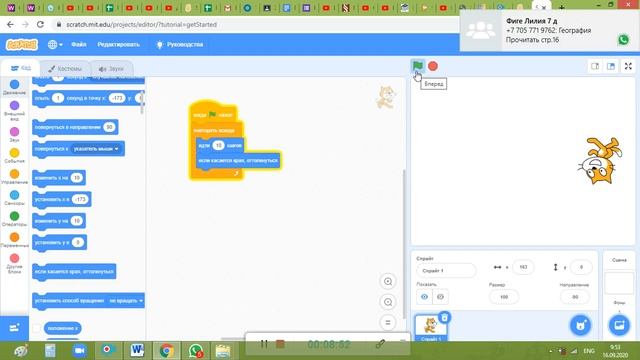Enter full screen stage mode
Image resolution: width=640 pixels, height=360 pixels.
(628, 66)
